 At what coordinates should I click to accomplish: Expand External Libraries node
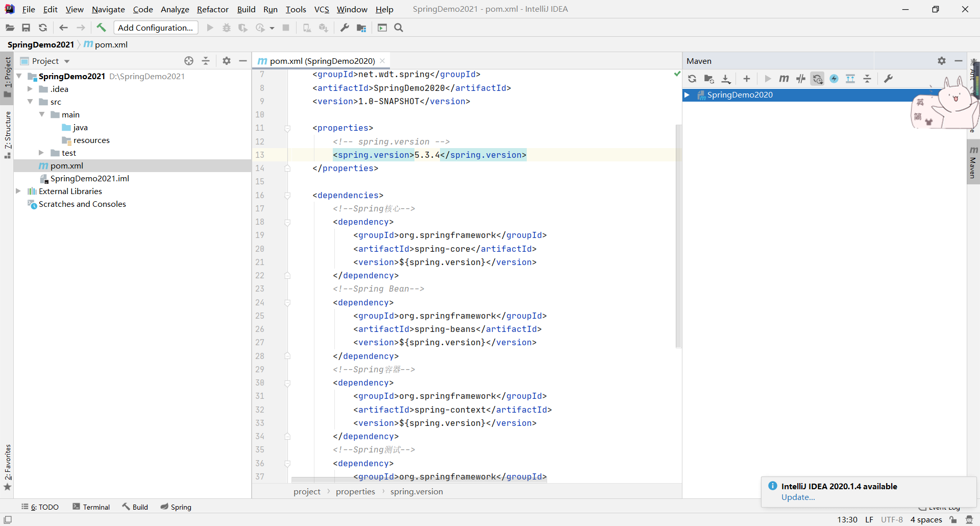(x=18, y=191)
